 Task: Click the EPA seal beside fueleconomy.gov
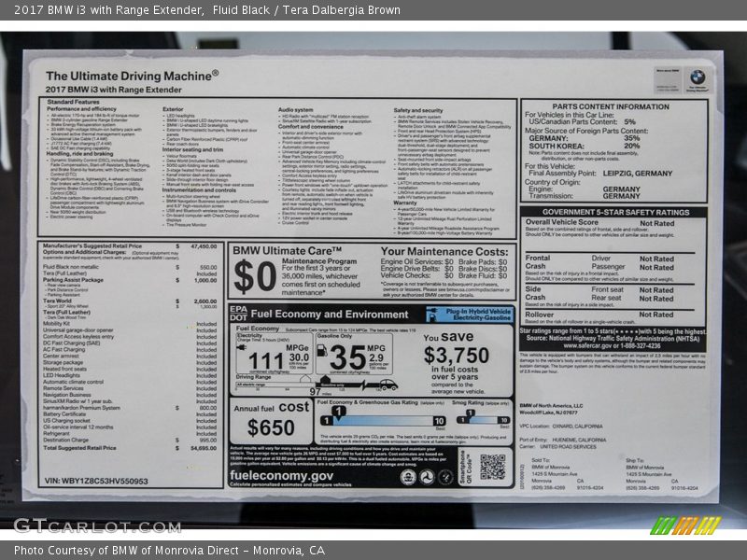(x=408, y=476)
